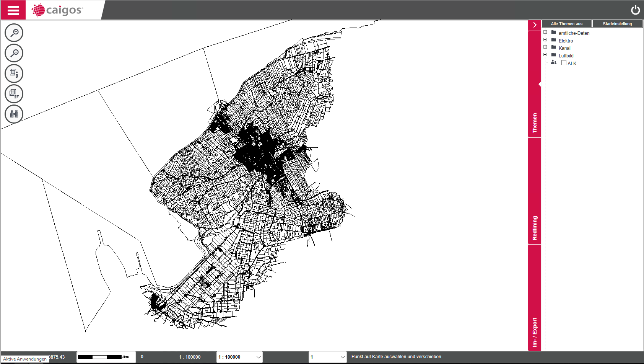Expand the Kanal folder node
This screenshot has width=644, height=364.
pos(545,47)
